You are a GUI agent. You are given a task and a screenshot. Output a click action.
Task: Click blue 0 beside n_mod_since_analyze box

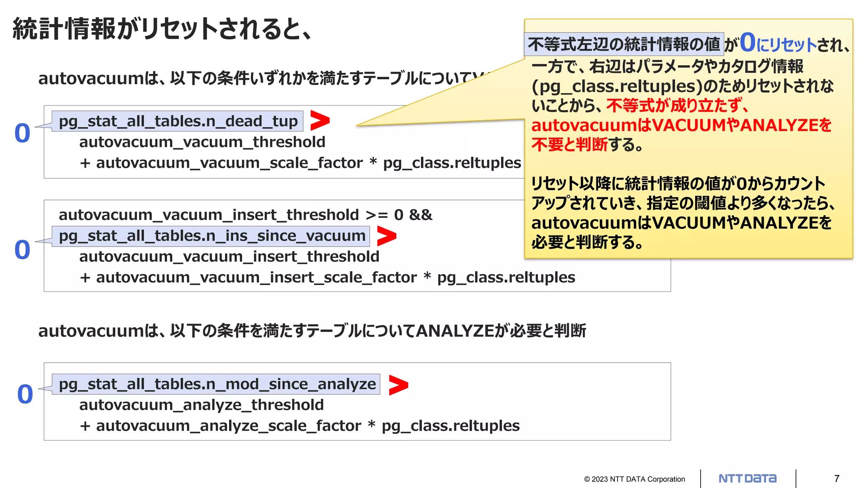[25, 394]
